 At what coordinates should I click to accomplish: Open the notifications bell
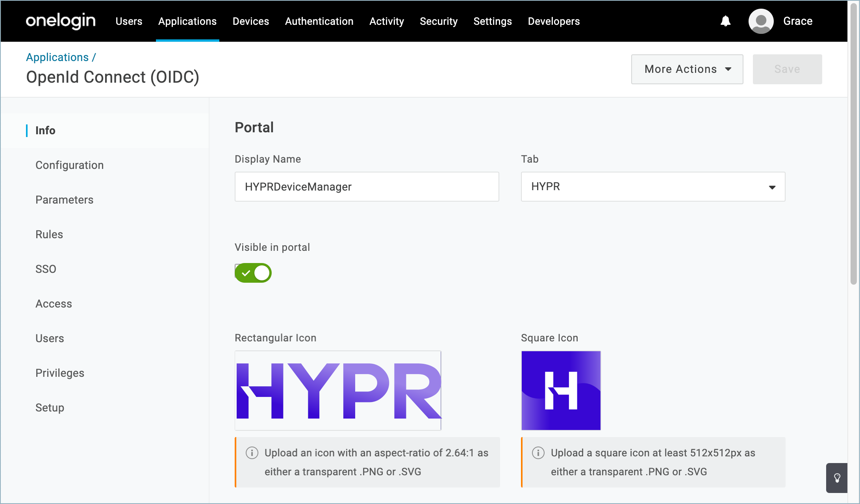tap(725, 21)
